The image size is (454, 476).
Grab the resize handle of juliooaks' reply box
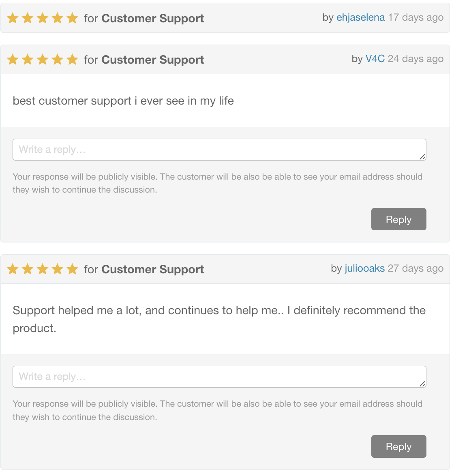tap(422, 384)
